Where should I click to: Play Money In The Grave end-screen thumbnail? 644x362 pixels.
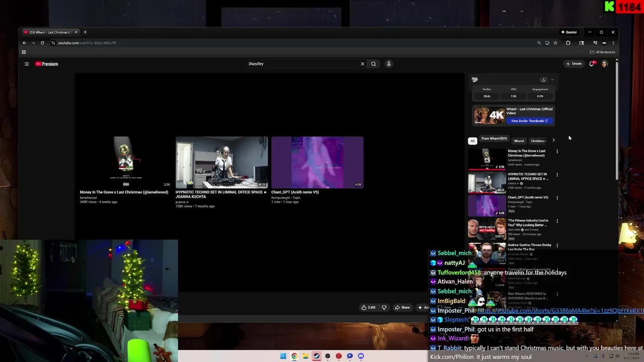[x=126, y=162]
